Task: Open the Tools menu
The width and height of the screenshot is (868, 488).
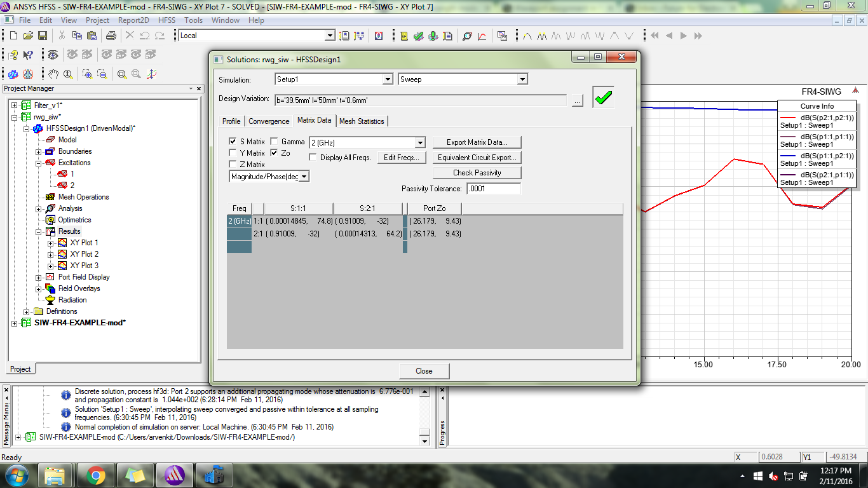Action: point(193,20)
